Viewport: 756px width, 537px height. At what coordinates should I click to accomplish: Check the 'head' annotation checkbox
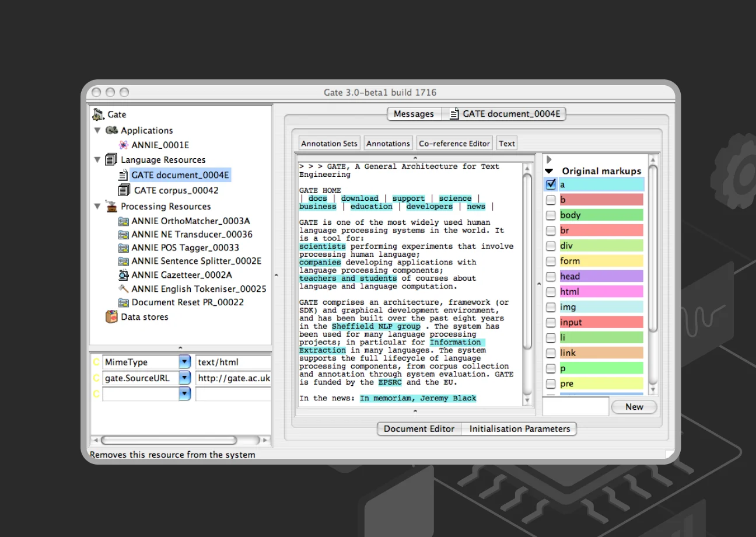(x=551, y=276)
